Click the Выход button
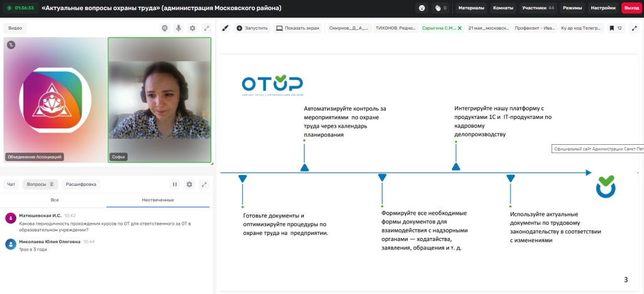This screenshot has width=644, height=294. coord(631,8)
